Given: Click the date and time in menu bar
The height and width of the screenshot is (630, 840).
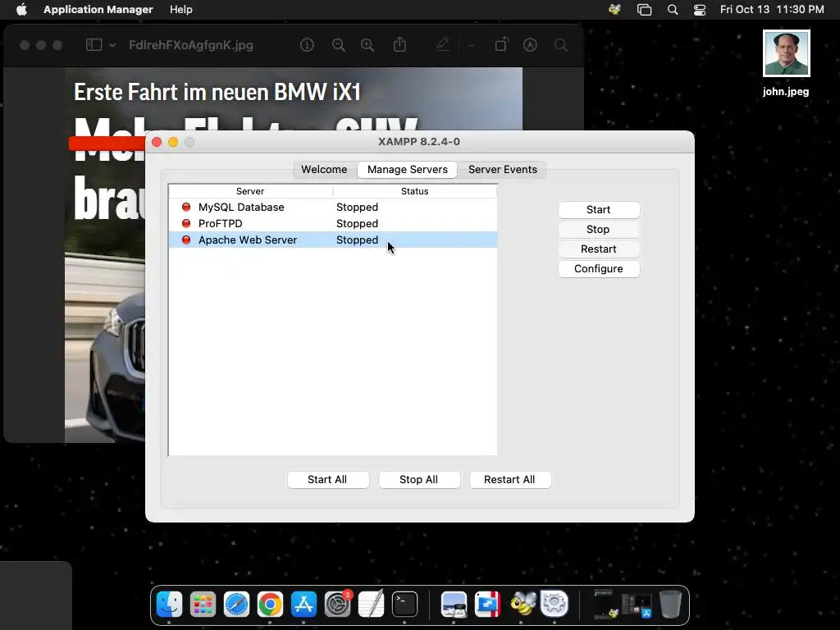Looking at the screenshot, I should (x=771, y=10).
